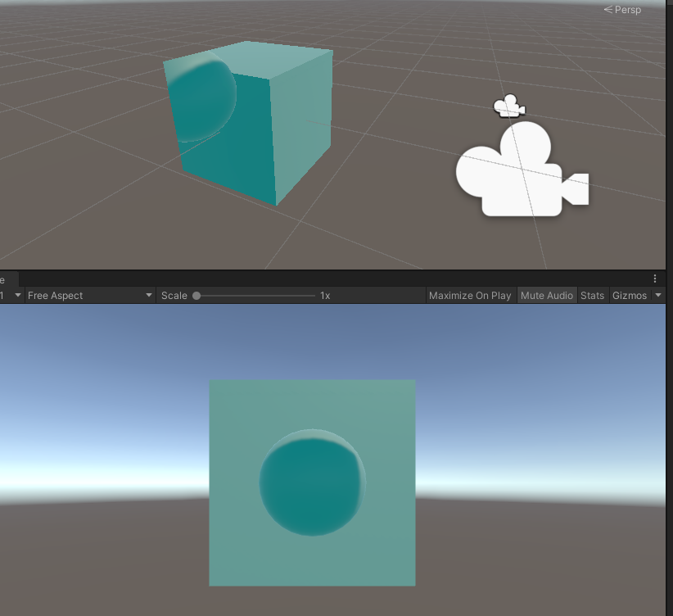
Task: Click the 1x scale value
Action: pos(325,296)
